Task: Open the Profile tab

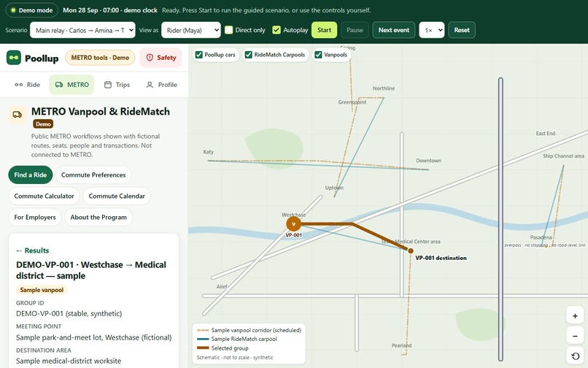Action: [161, 85]
